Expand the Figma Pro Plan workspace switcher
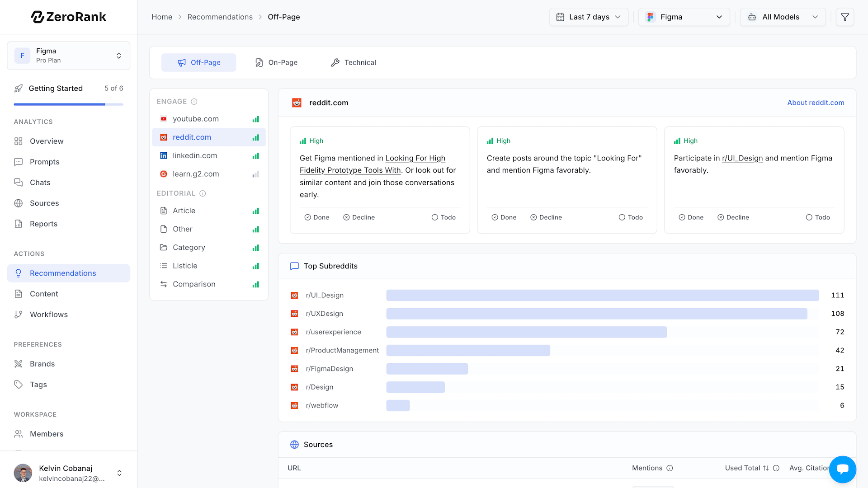Viewport: 868px width, 488px height. [69, 56]
